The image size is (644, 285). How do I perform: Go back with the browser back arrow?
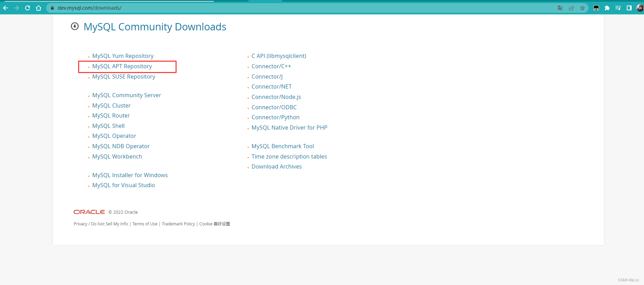(6, 8)
